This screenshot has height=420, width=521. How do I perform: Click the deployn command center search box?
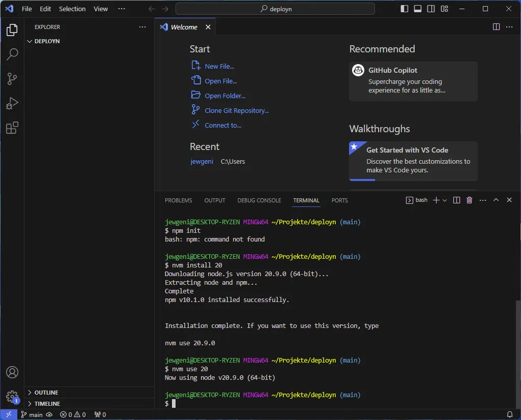275,9
